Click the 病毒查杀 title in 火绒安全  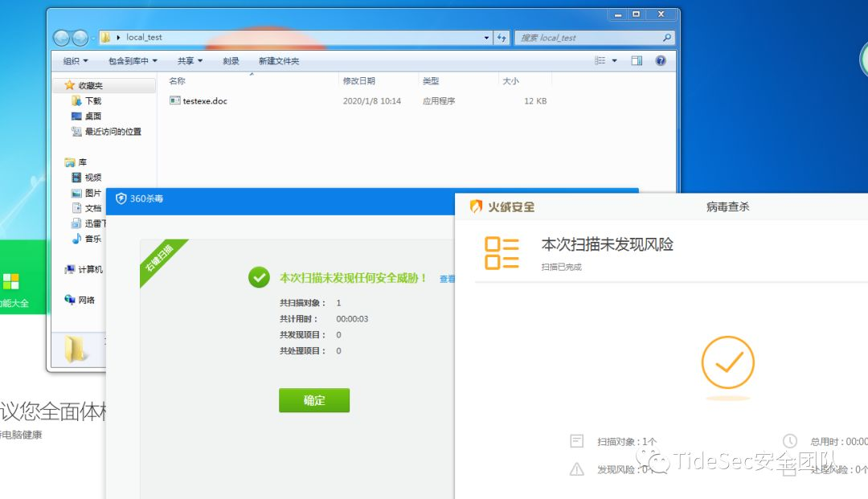(x=727, y=207)
